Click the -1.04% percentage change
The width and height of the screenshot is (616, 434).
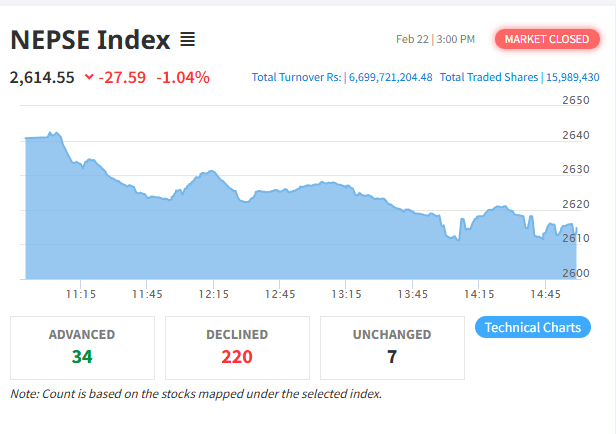[x=183, y=77]
